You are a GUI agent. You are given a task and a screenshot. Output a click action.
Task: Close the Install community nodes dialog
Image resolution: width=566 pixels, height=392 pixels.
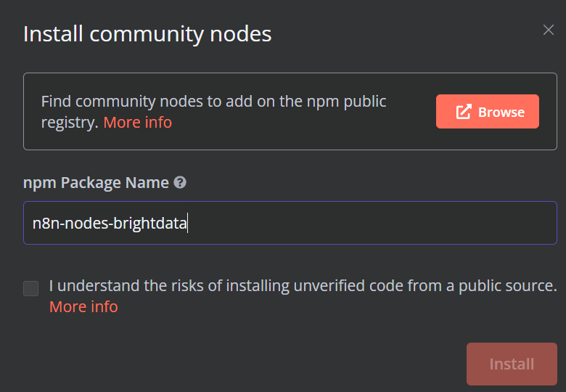click(549, 30)
